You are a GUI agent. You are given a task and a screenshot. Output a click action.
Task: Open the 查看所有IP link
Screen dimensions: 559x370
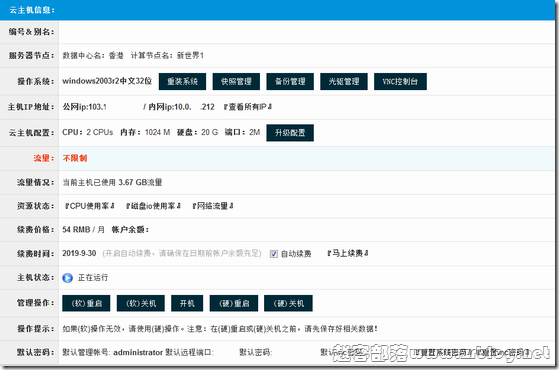coord(248,107)
